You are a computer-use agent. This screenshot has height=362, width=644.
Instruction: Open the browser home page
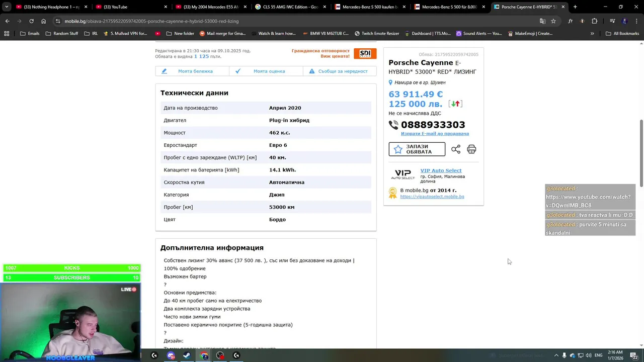coord(43,21)
